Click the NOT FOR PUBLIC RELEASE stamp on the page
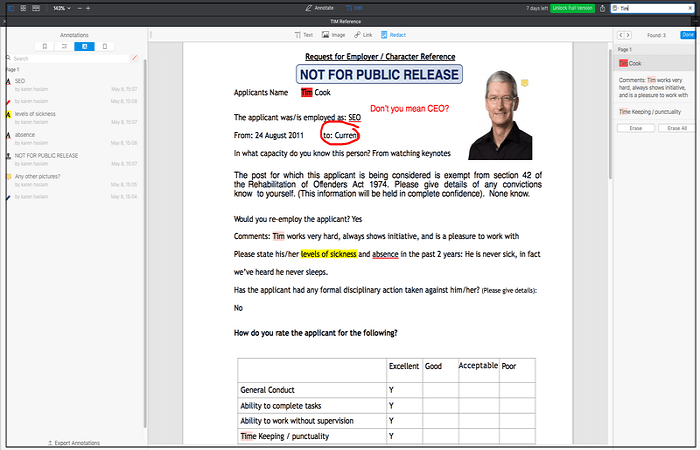Screen dimensions: 700x450 click(379, 74)
